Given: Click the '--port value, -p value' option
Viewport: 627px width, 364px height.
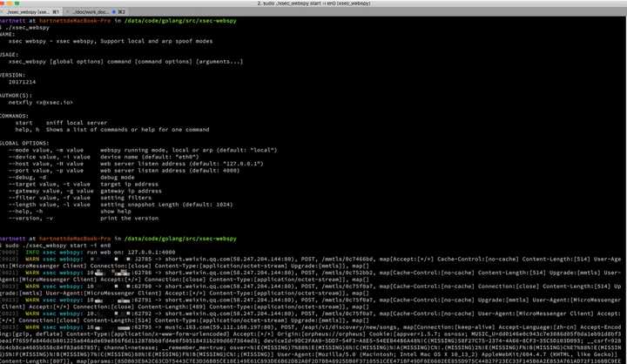Looking at the screenshot, I should click(x=46, y=171).
